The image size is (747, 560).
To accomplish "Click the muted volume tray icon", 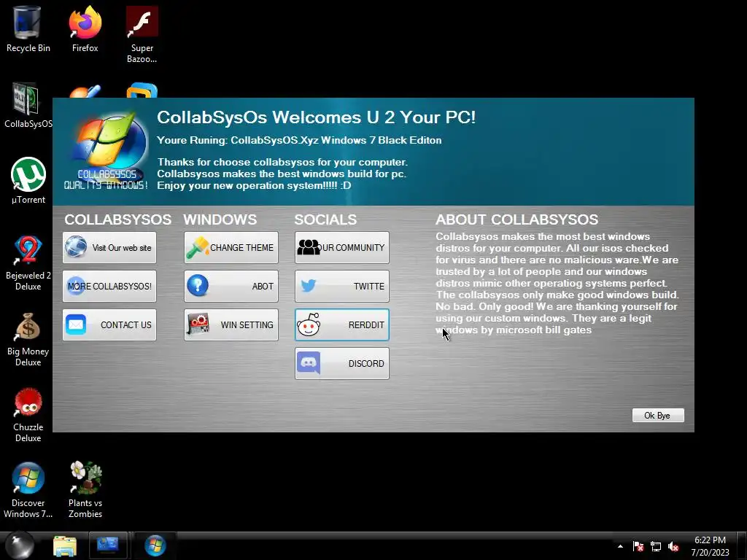I will [x=673, y=546].
